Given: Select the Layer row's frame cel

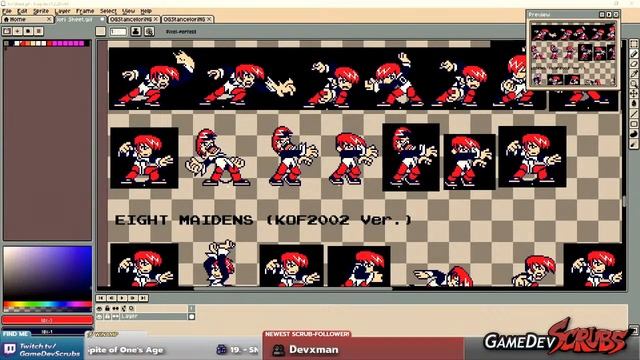Looking at the screenshot, I should [191, 317].
